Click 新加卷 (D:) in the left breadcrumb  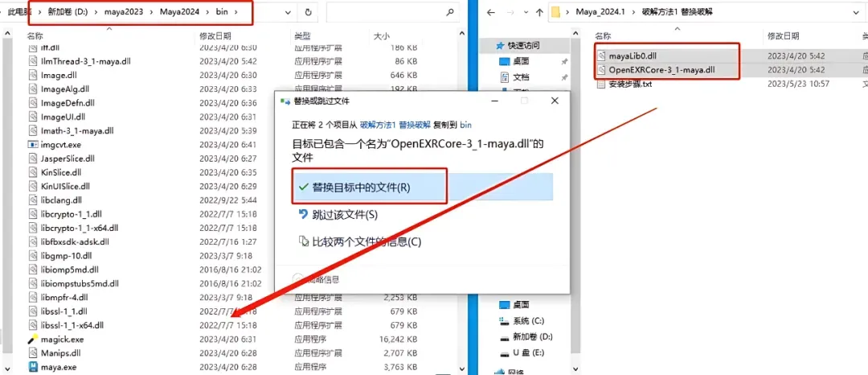click(68, 12)
